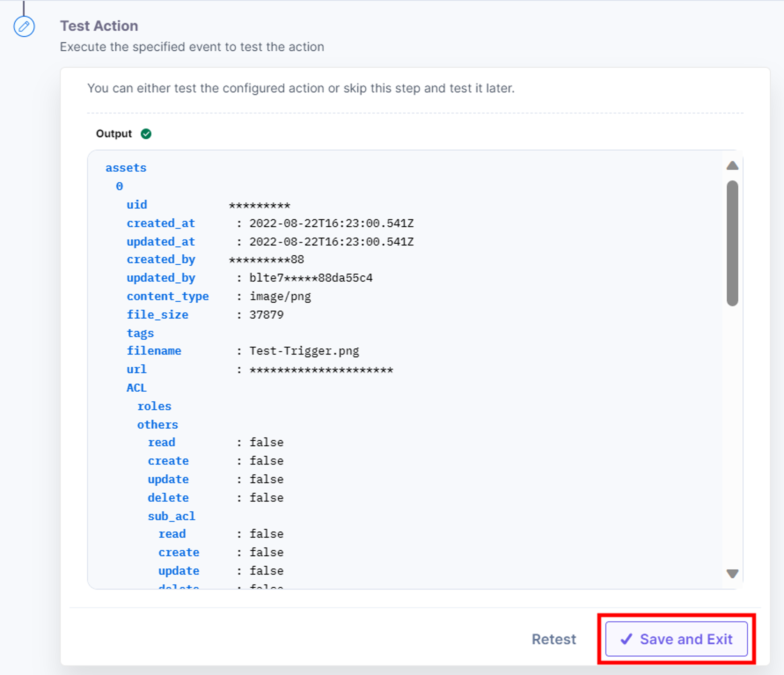
Task: Select the tags key in output
Action: tap(140, 333)
